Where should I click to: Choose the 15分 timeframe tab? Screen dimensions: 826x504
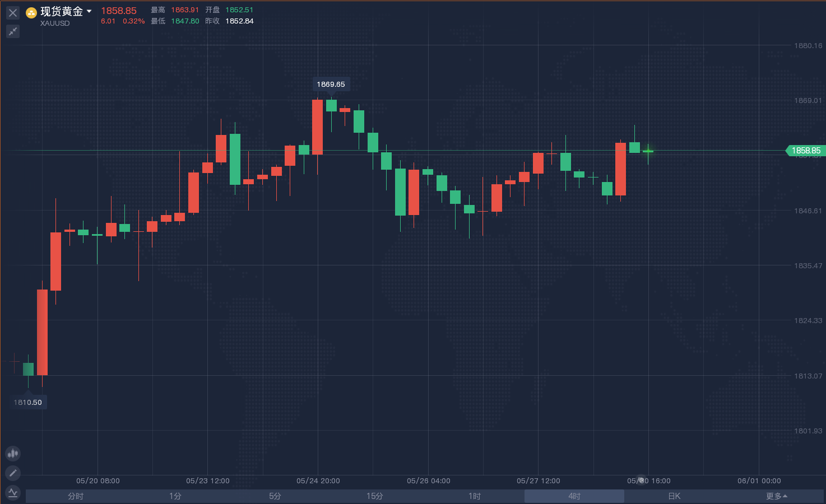(x=375, y=496)
